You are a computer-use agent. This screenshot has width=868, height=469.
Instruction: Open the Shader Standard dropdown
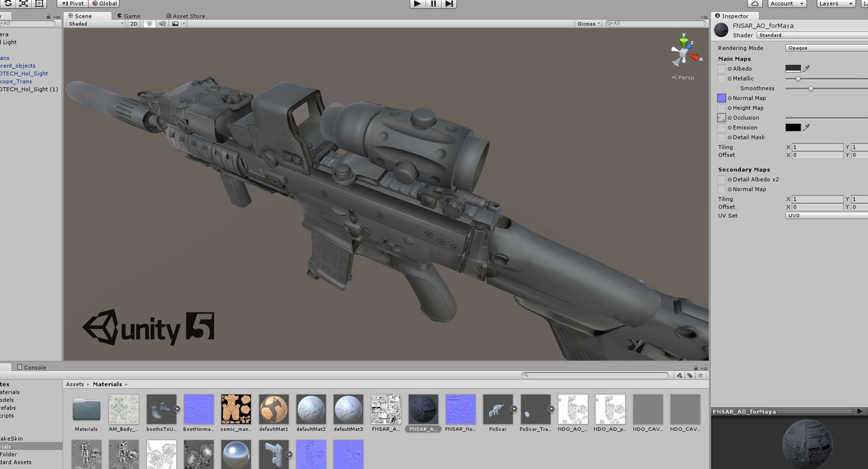(812, 35)
